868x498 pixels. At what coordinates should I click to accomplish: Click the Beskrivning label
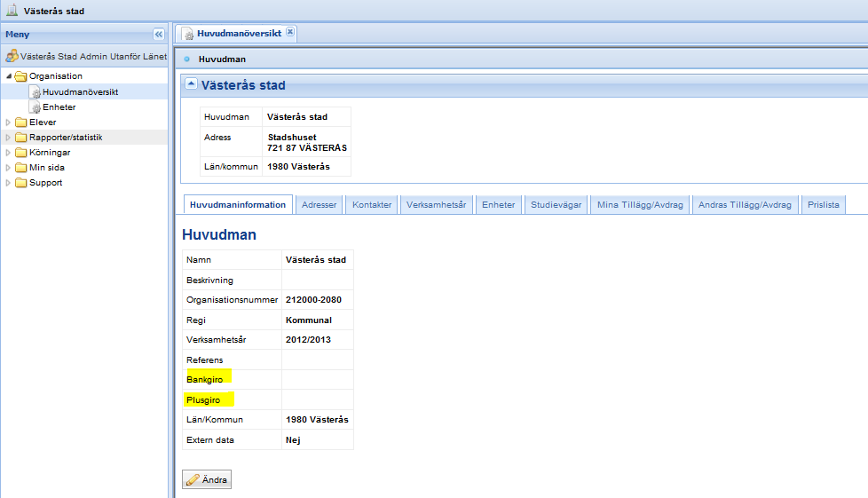click(x=209, y=281)
